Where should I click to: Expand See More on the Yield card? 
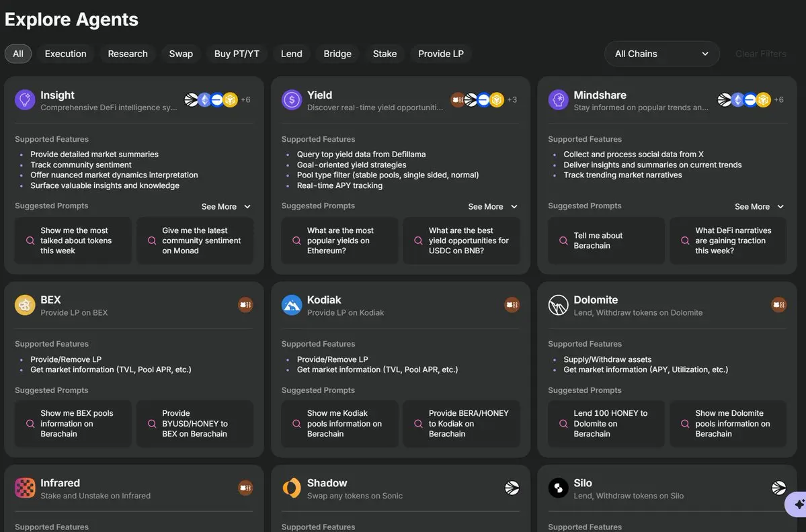pyautogui.click(x=493, y=206)
